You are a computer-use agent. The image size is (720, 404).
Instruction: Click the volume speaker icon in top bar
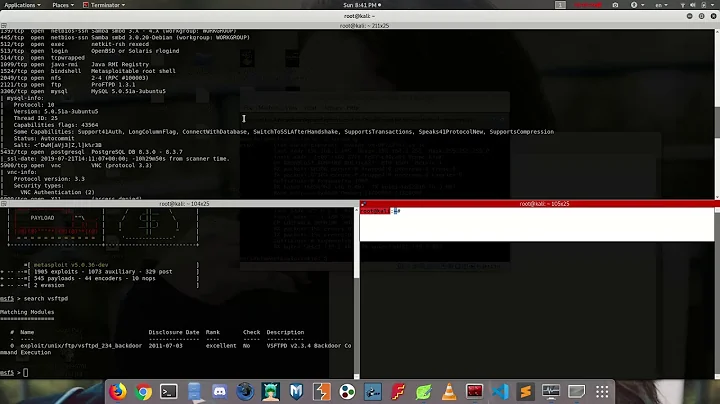tap(693, 5)
